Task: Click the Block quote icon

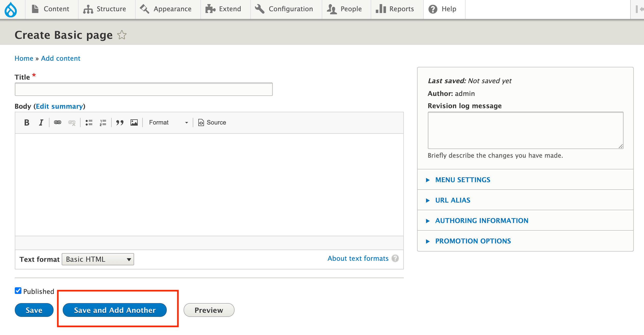Action: tap(120, 122)
